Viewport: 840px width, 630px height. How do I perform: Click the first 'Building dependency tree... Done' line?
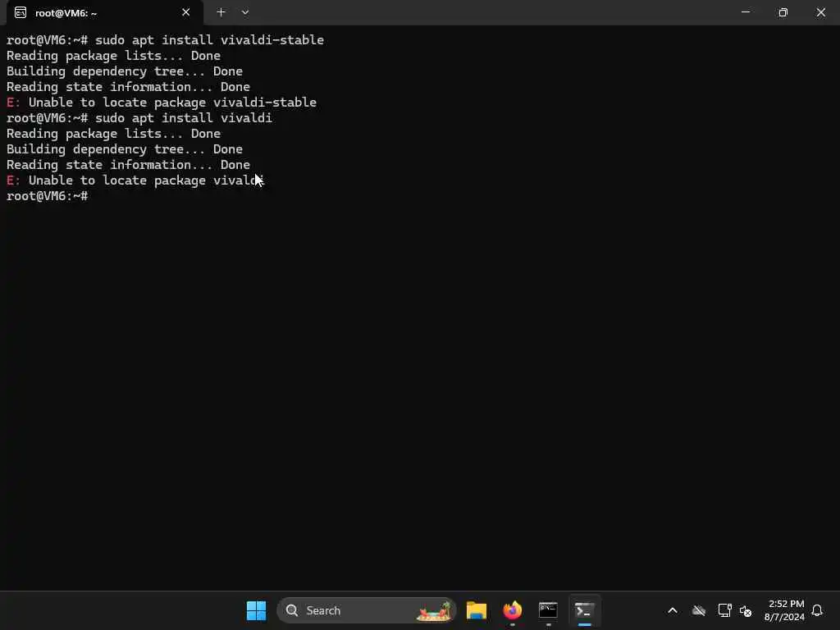125,71
